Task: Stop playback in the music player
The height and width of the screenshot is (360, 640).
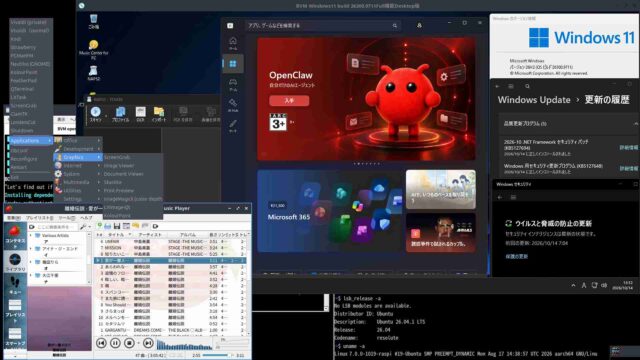Action: click(129, 343)
